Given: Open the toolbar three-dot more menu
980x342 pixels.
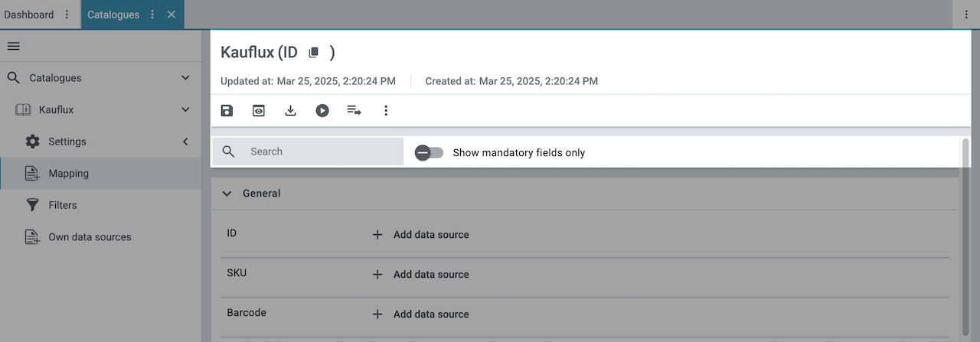Looking at the screenshot, I should click(386, 111).
